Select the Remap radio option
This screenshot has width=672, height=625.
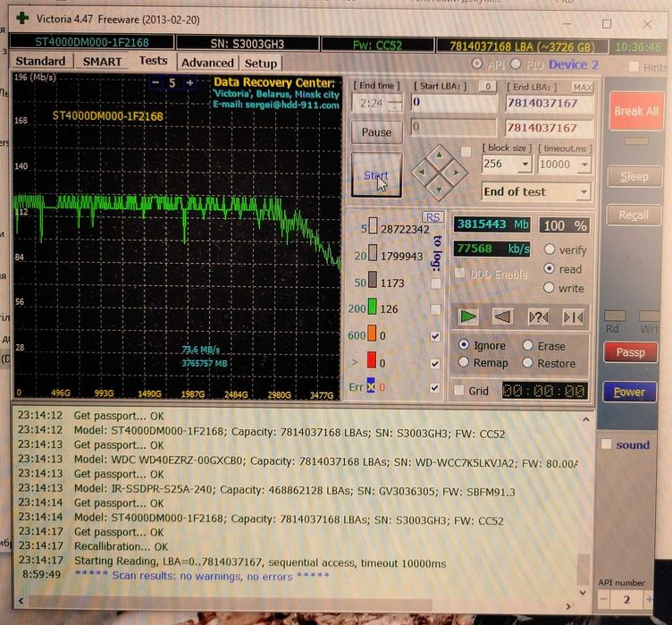[x=463, y=361]
